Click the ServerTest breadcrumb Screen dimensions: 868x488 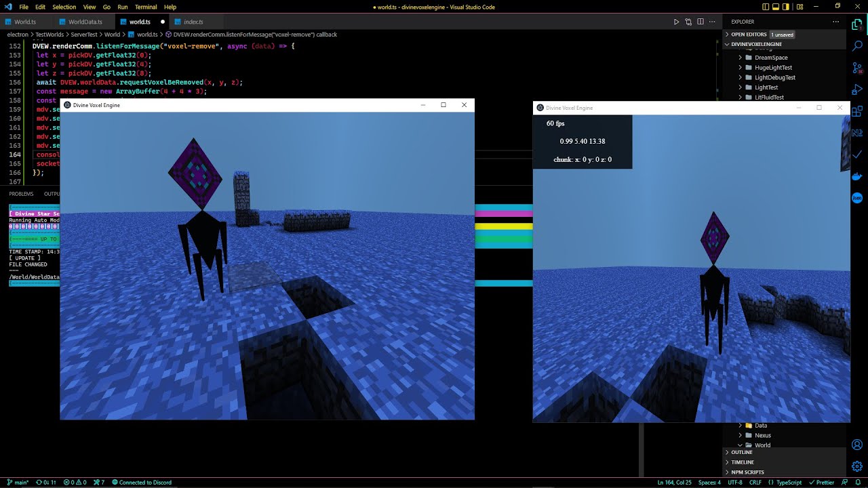click(x=83, y=35)
